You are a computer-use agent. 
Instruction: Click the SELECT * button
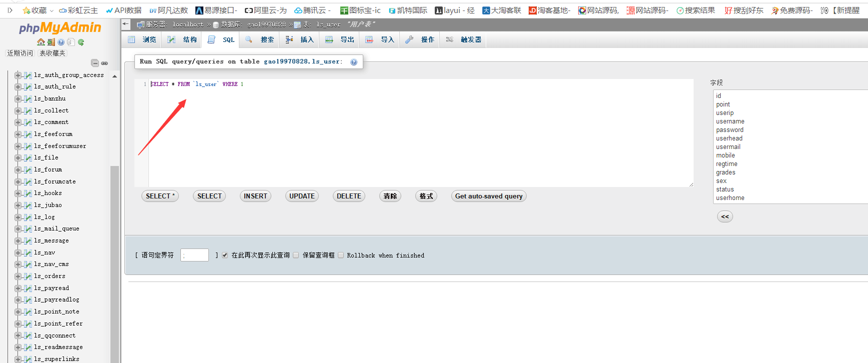160,196
